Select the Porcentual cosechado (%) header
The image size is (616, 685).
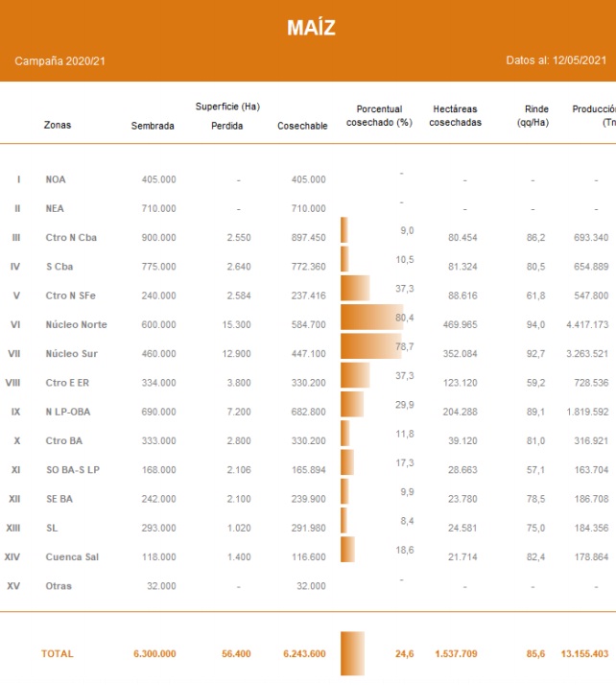coord(378,116)
